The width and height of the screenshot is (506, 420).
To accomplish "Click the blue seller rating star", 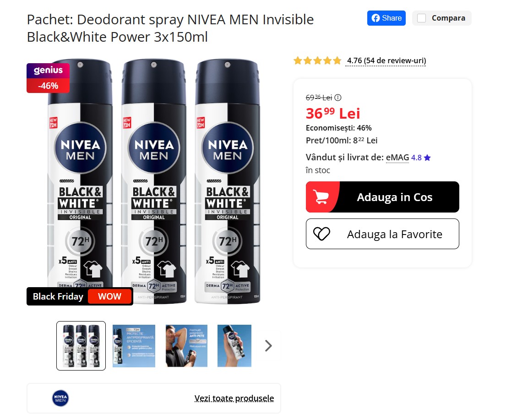I will click(x=427, y=158).
